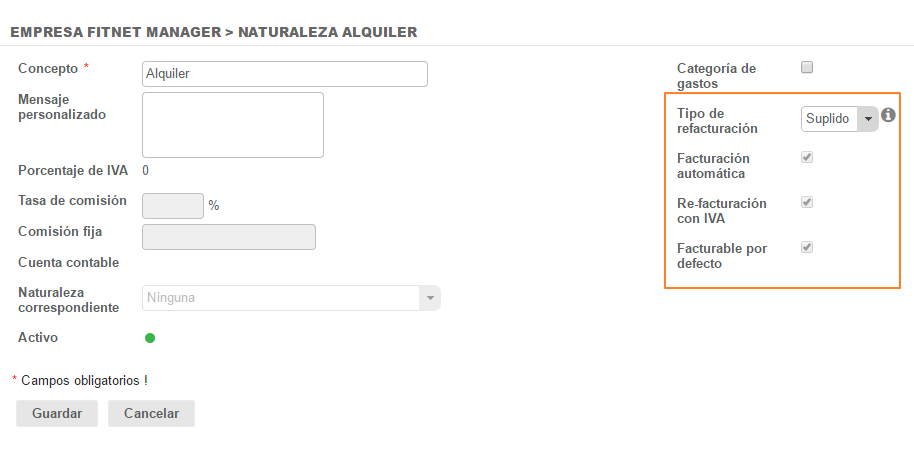The height and width of the screenshot is (457, 914).
Task: Click the Cuenta contable label
Action: (x=69, y=263)
